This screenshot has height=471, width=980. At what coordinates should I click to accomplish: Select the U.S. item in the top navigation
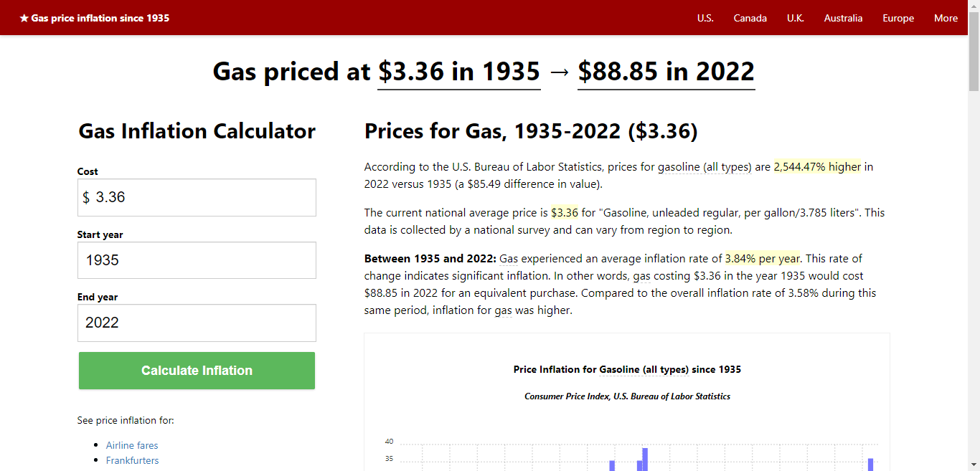point(705,18)
